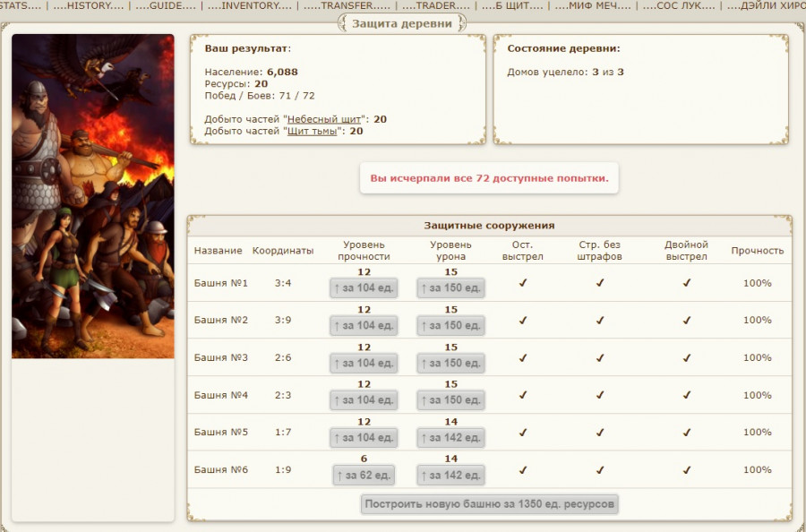Select the Башня №3 name cell
Image resolution: width=806 pixels, height=532 pixels.
221,357
